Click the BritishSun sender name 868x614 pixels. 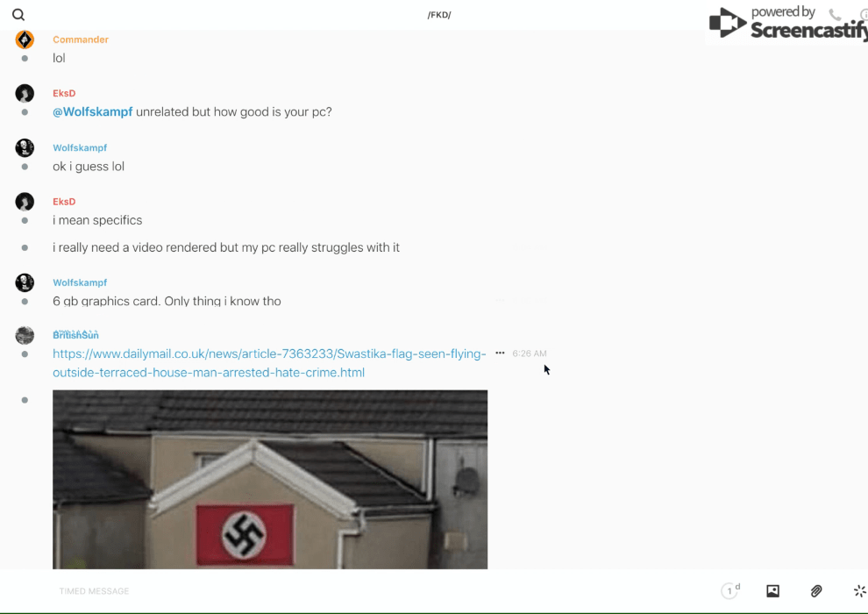pyautogui.click(x=75, y=335)
